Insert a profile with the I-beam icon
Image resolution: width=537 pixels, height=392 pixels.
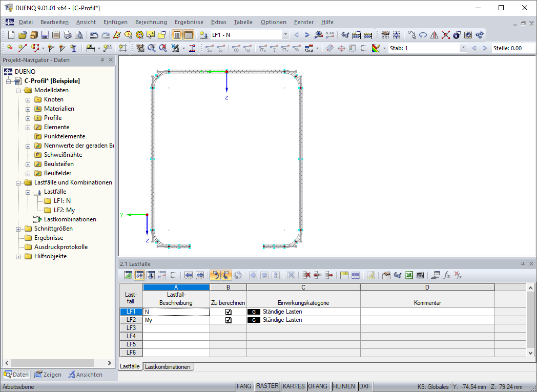pos(73,48)
